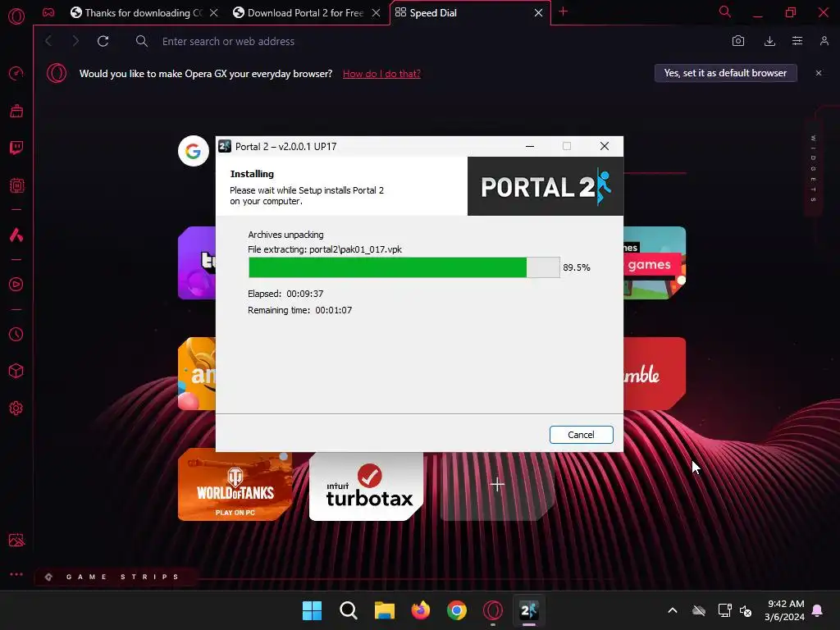The image size is (840, 630).
Task: Select Portal 2 installer taskbar icon
Action: click(529, 610)
